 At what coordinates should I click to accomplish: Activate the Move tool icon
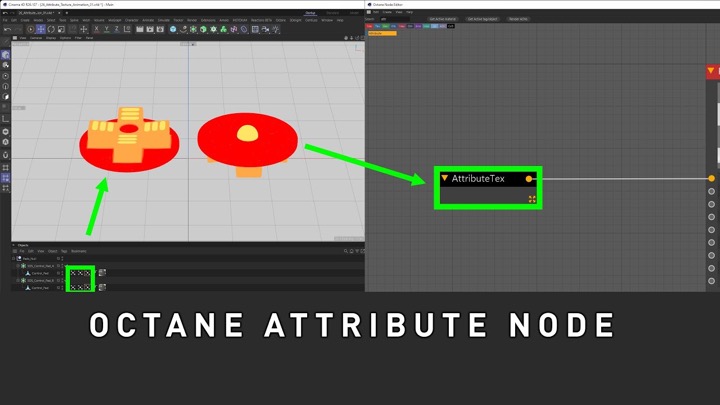(x=41, y=29)
